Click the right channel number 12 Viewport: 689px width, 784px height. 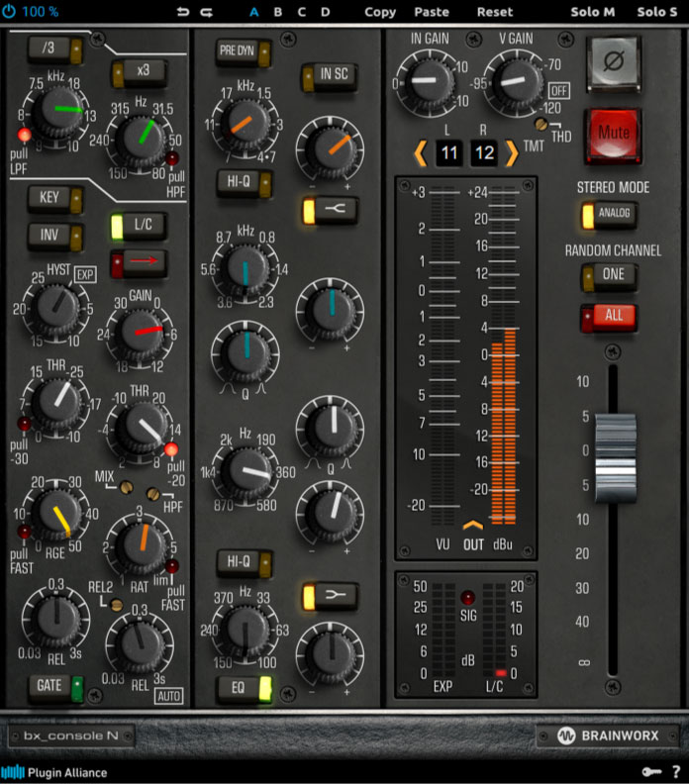(484, 152)
